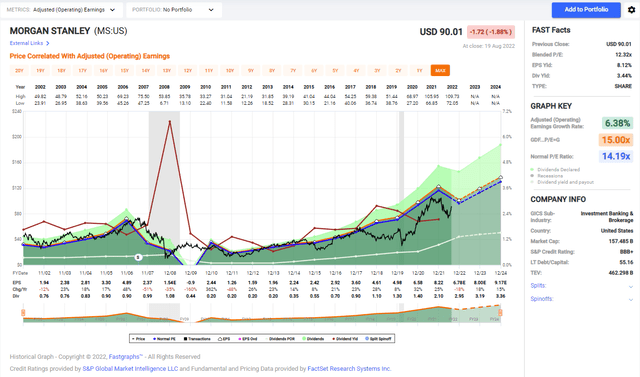The width and height of the screenshot is (640, 377).
Task: Select the 7Y time range
Action: click(293, 71)
